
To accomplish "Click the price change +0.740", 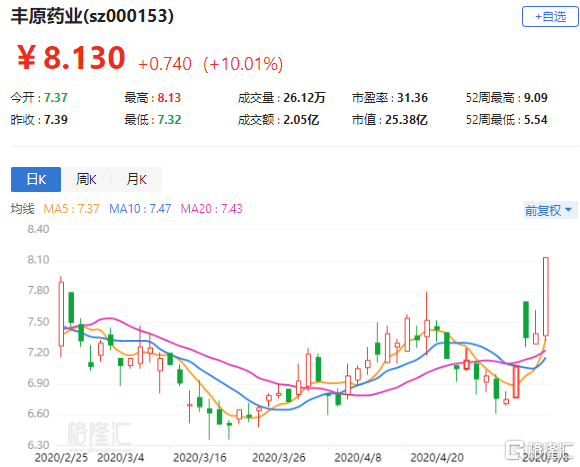I will point(165,64).
